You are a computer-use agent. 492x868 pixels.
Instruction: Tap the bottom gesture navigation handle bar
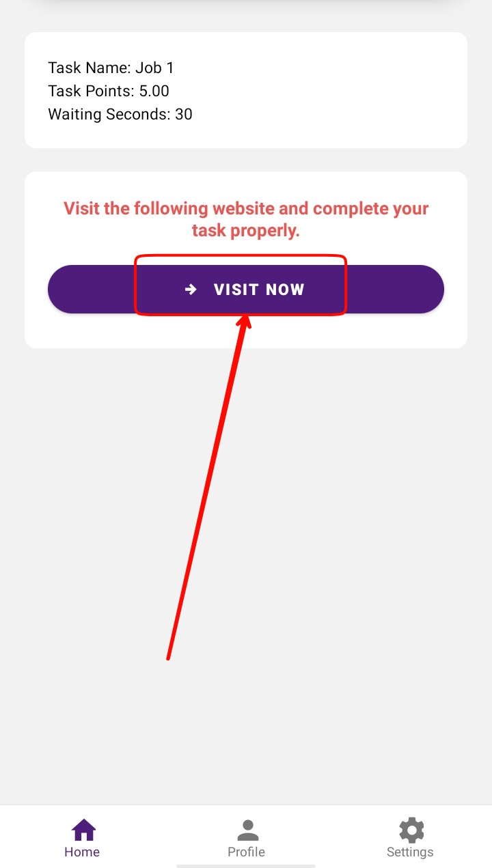[x=246, y=865]
